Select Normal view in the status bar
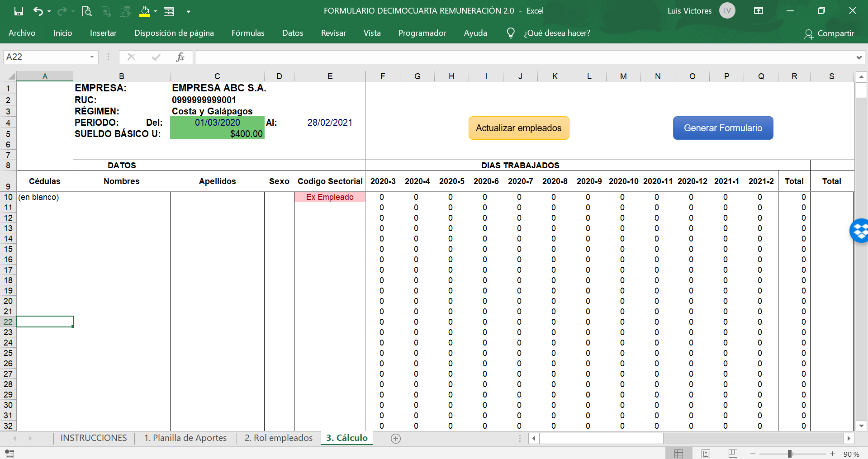Screen dimensions: 868x459 [678, 454]
